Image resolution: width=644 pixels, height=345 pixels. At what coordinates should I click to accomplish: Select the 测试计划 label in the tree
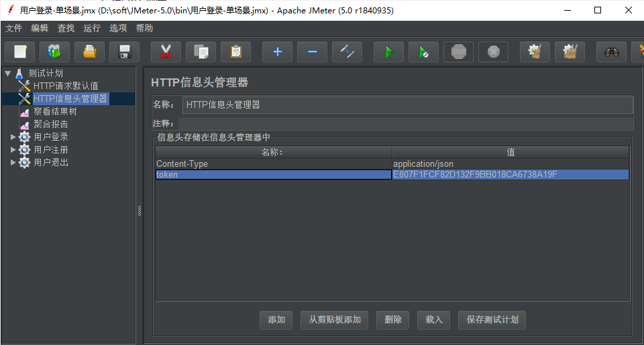(46, 74)
